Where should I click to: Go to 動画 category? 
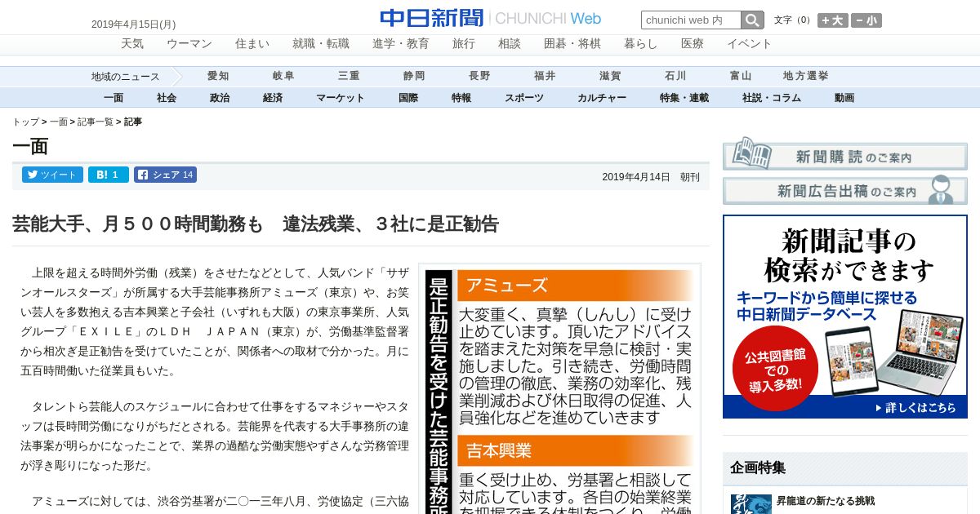[x=844, y=98]
